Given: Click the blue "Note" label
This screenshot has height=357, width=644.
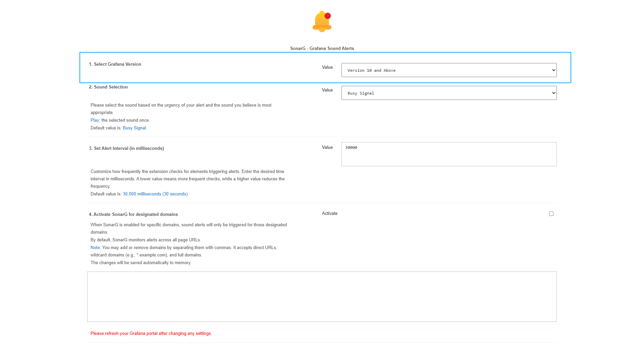Looking at the screenshot, I should click(x=95, y=248).
